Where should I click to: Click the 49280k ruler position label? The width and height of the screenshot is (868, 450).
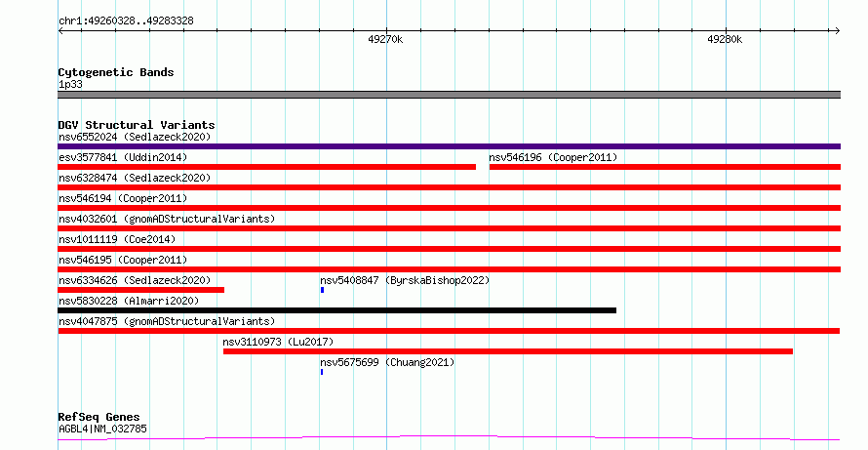725,39
